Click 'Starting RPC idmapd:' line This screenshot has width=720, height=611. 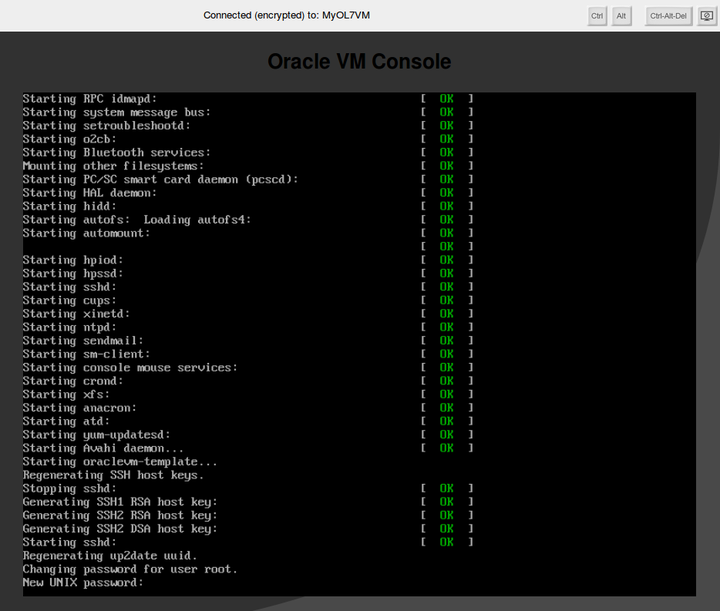90,99
